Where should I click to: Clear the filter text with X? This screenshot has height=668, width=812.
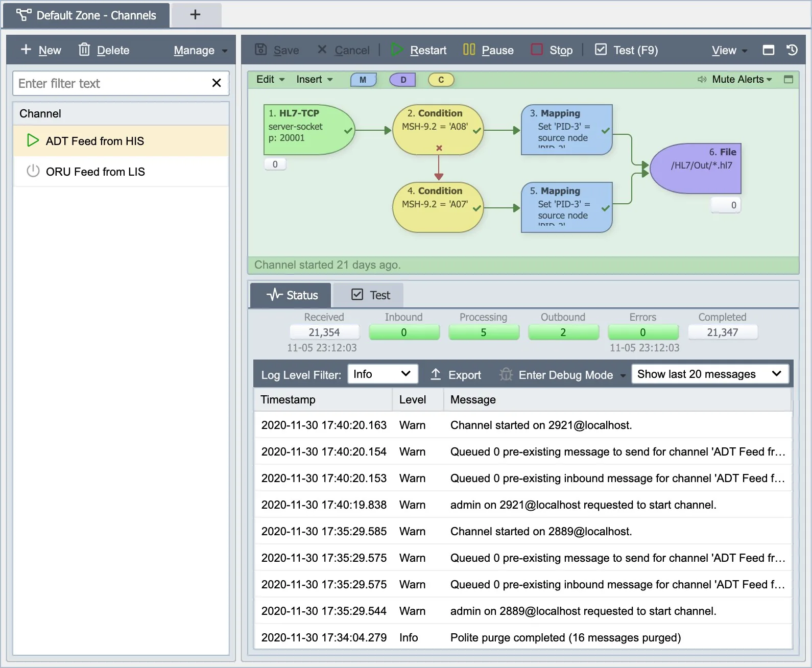coord(217,83)
